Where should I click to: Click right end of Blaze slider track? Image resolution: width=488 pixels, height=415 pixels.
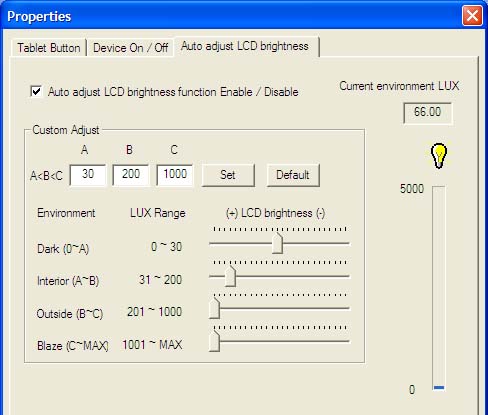tap(347, 341)
